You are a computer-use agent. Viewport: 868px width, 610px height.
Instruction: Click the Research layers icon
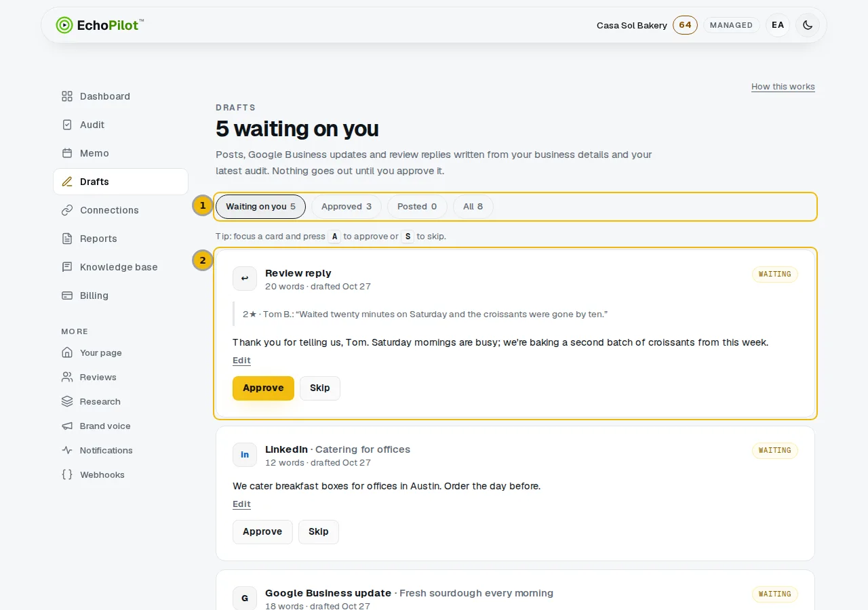tap(67, 401)
